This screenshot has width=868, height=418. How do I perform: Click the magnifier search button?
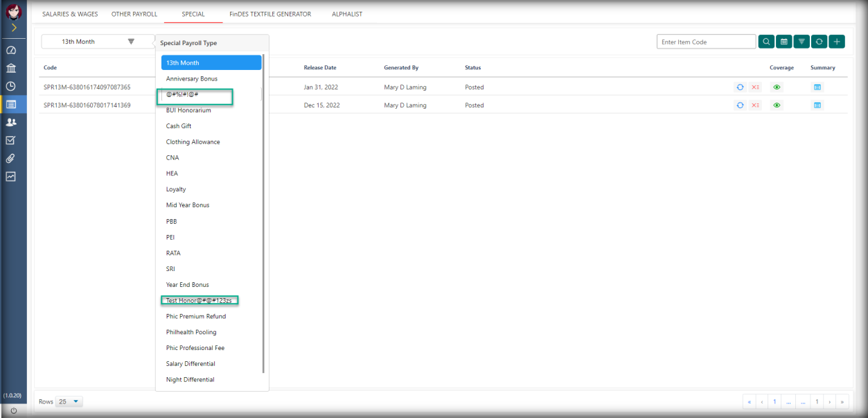point(766,42)
